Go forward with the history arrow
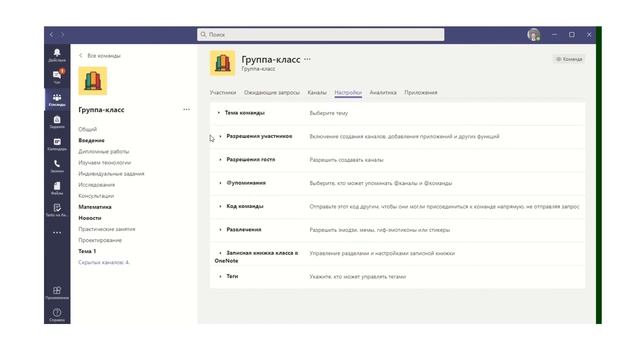The image size is (640, 360). coord(62,35)
